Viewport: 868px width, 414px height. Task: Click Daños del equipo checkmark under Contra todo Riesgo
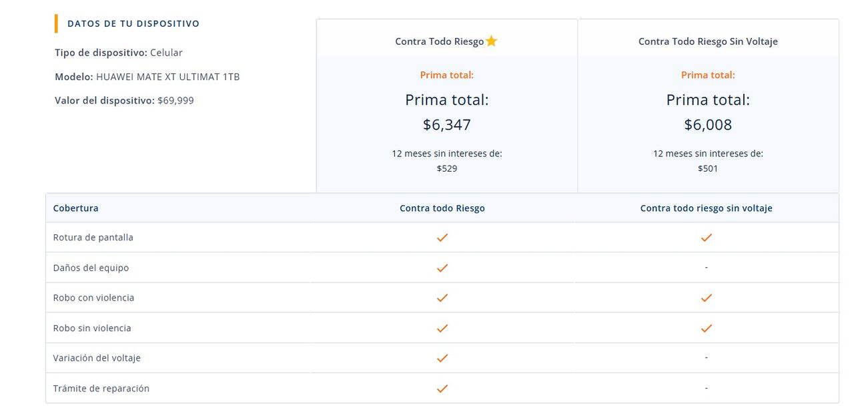[442, 268]
